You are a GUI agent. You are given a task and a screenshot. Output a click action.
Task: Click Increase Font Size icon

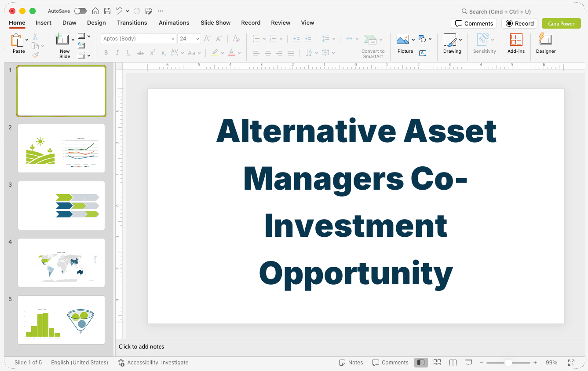pyautogui.click(x=208, y=39)
